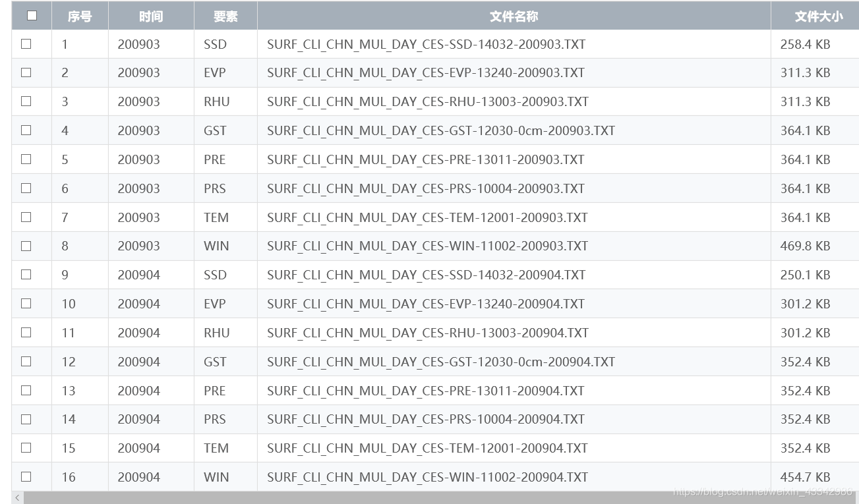859x504 pixels.
Task: Click the left arrow of the horizontal scrollbar
Action: [18, 497]
